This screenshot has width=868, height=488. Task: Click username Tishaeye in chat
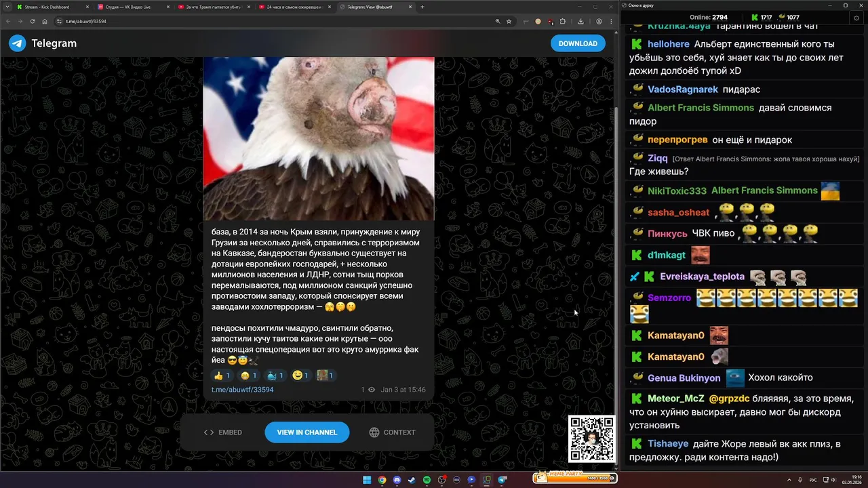[668, 443]
